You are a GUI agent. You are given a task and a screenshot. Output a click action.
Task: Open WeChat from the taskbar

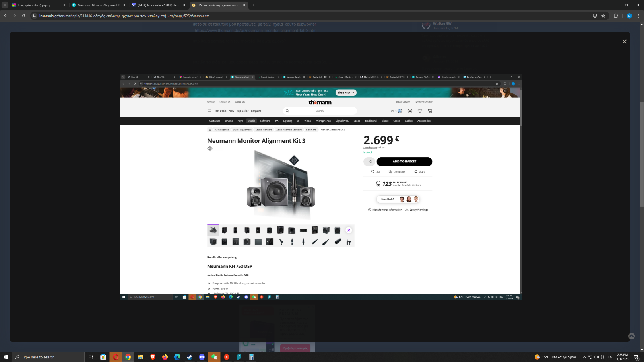point(214,357)
